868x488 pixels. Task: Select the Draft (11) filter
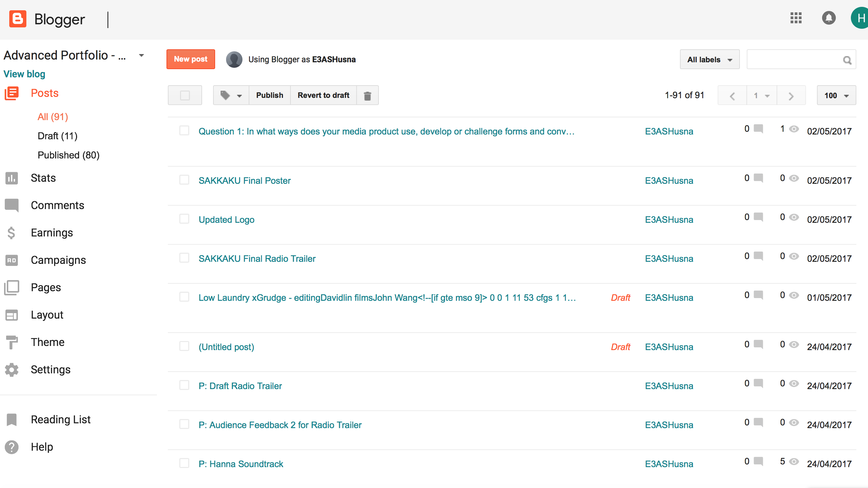(58, 136)
